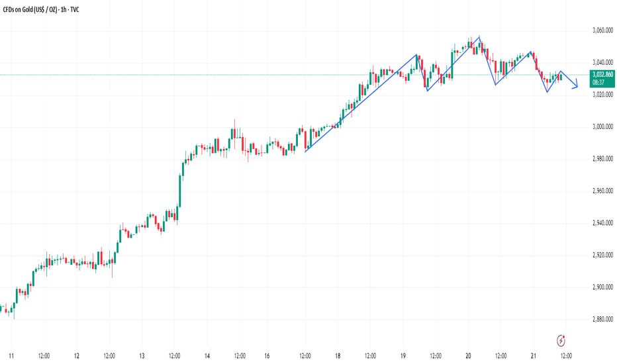Click the date label 11 on time axis
Viewport: 617px width, 364px height.
click(x=11, y=356)
